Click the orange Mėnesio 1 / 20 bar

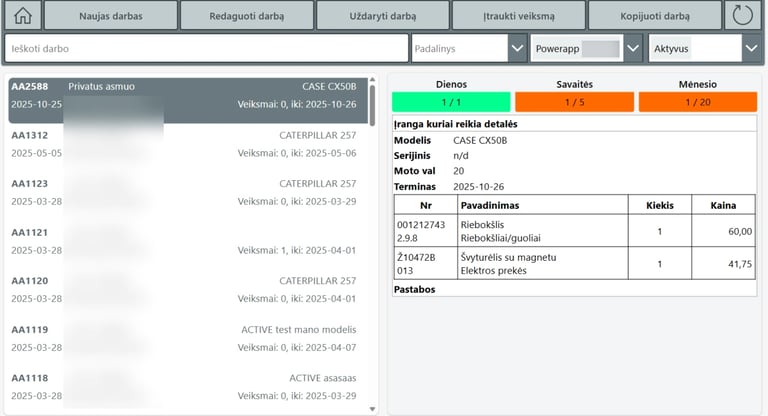[x=697, y=102]
